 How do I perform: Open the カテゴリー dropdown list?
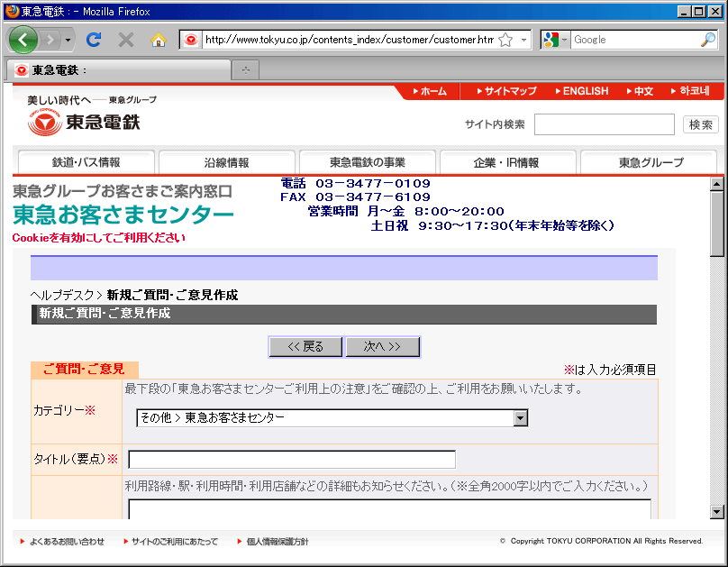pyautogui.click(x=520, y=418)
